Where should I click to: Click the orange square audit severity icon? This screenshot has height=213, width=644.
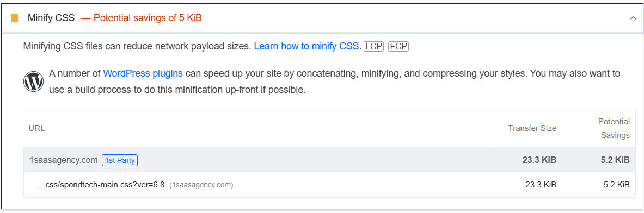(x=15, y=18)
